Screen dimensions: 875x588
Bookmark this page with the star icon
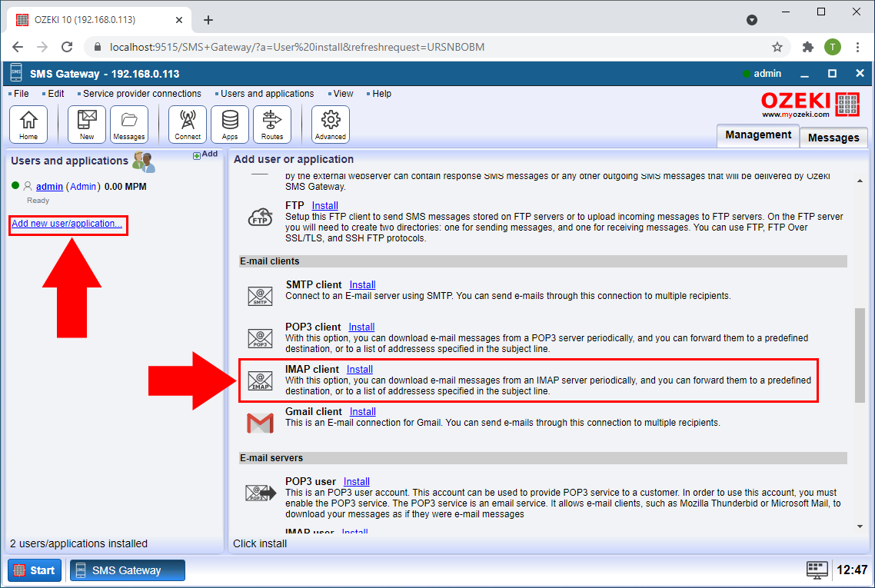pos(777,47)
